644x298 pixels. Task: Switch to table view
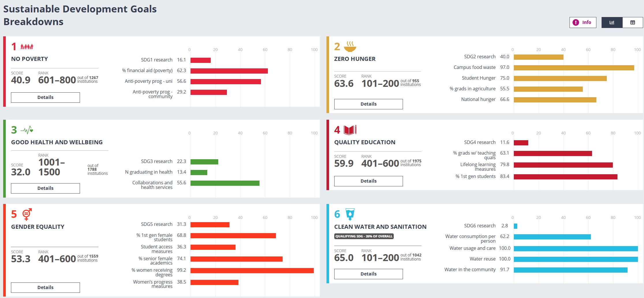(x=632, y=23)
